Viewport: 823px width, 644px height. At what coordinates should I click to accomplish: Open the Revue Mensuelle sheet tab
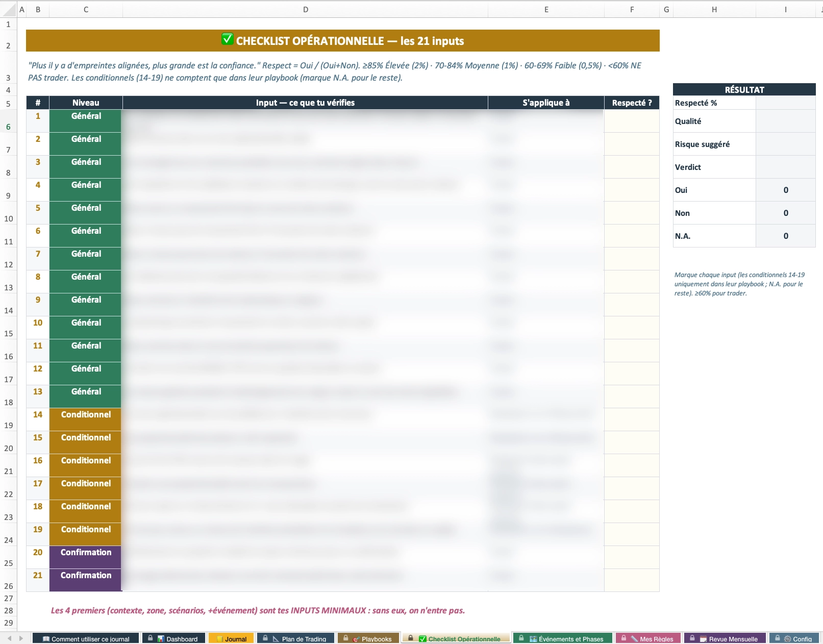coord(725,639)
